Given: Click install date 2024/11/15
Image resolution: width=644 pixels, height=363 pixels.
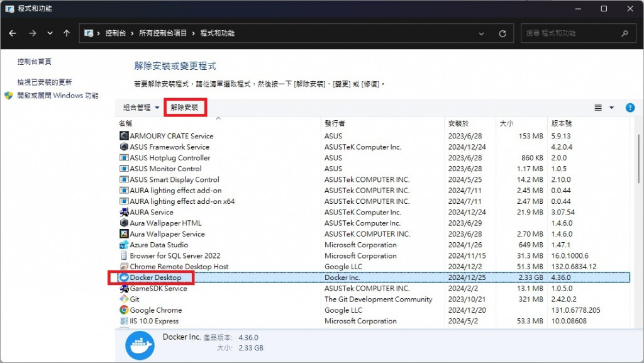Looking at the screenshot, I should [x=467, y=256].
